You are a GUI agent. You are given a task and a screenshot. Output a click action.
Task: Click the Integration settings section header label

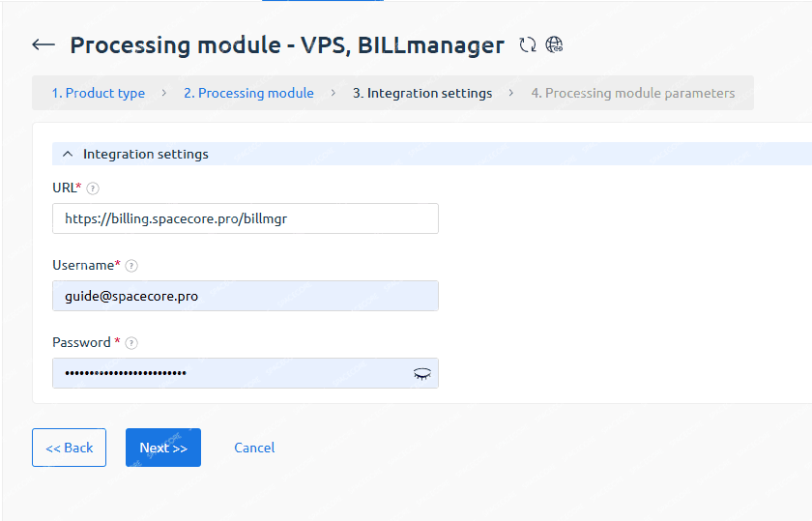click(145, 154)
